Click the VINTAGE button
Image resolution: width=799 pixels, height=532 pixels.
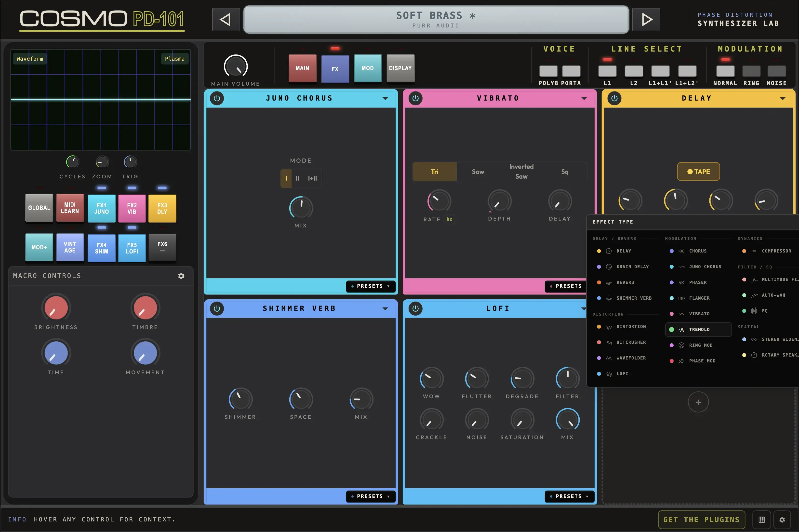70,247
